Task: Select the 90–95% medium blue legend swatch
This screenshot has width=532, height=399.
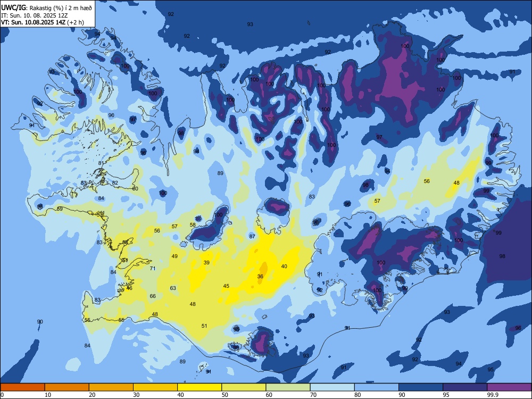Action: (x=421, y=387)
